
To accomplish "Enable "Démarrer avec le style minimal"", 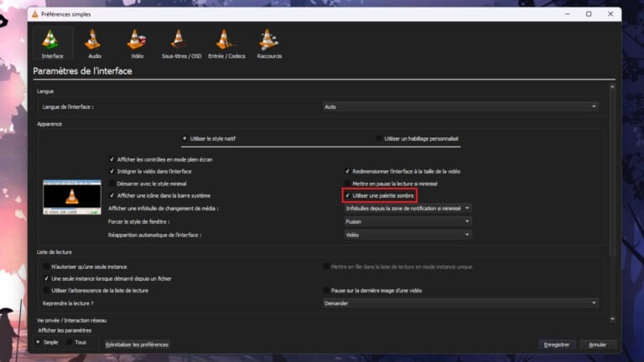I will pyautogui.click(x=112, y=184).
